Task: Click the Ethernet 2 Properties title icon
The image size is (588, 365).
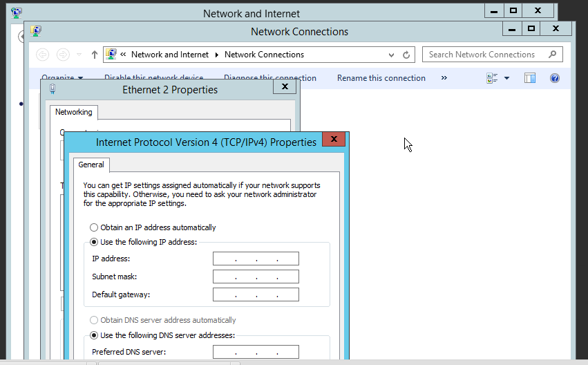Action: (x=53, y=89)
